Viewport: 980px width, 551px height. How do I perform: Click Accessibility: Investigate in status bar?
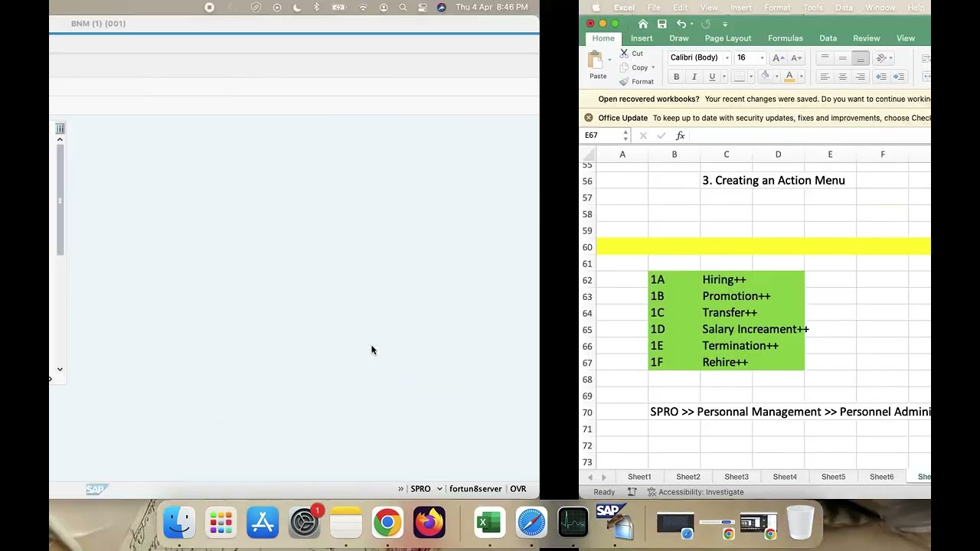pos(695,492)
